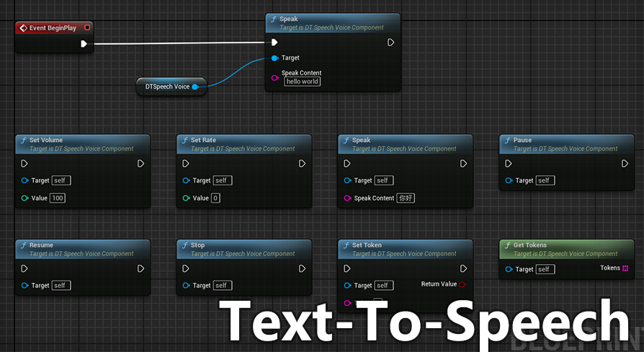This screenshot has height=352, width=644.
Task: Click the exec input pin on Set Volume node
Action: click(x=25, y=164)
